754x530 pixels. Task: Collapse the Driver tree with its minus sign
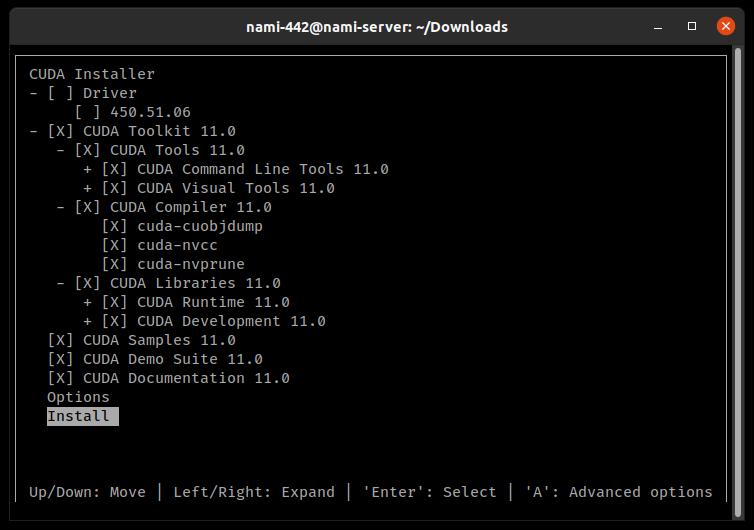pos(33,93)
